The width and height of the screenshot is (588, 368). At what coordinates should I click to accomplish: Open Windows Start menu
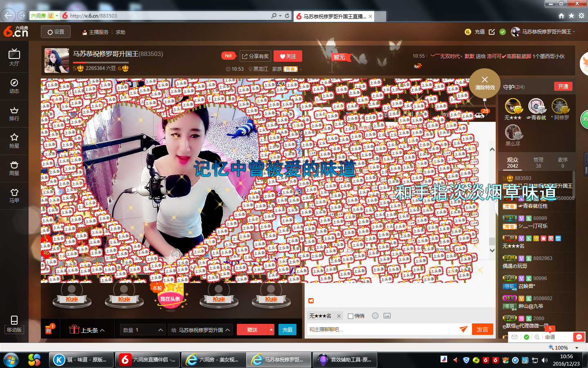click(11, 360)
